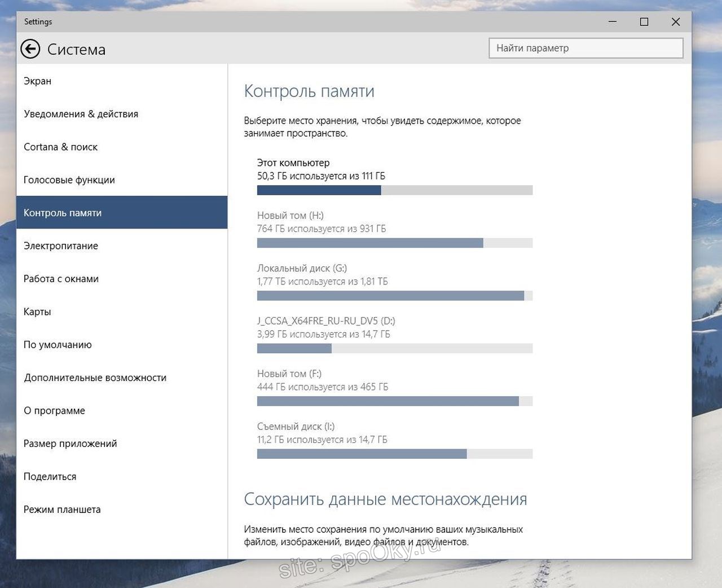Click Локальный диск (G:) usage bar
722x588 pixels.
coord(394,296)
